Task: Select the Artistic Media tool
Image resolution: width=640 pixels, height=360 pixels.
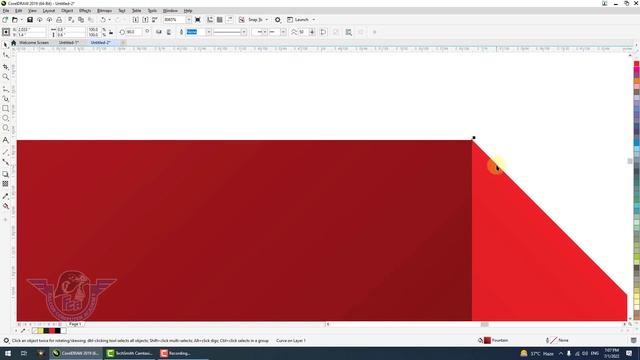Action: tap(6, 98)
